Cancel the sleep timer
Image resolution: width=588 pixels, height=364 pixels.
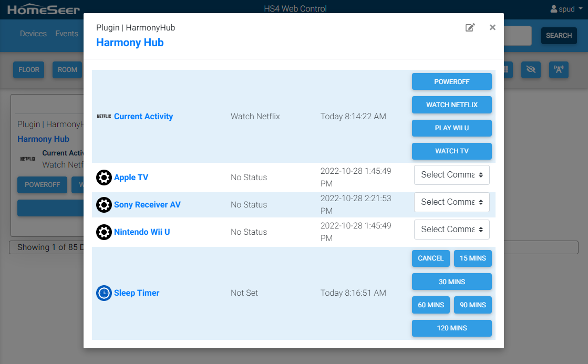coord(431,258)
